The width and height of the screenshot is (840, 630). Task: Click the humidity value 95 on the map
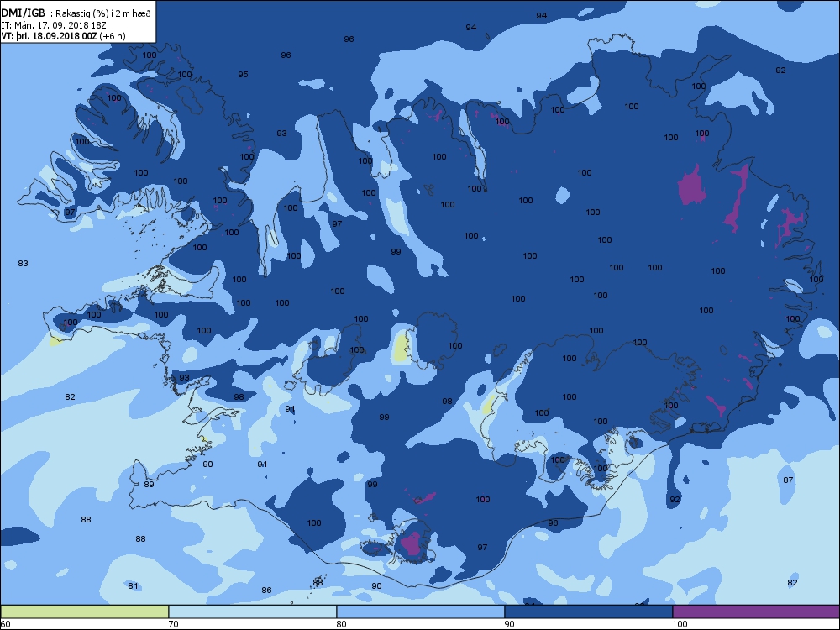(243, 74)
